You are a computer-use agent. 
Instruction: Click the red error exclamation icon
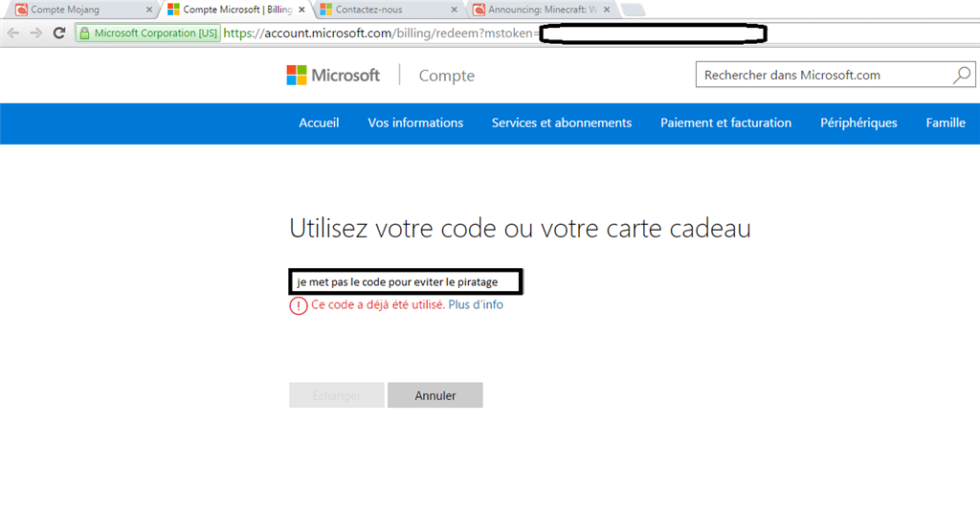(299, 305)
